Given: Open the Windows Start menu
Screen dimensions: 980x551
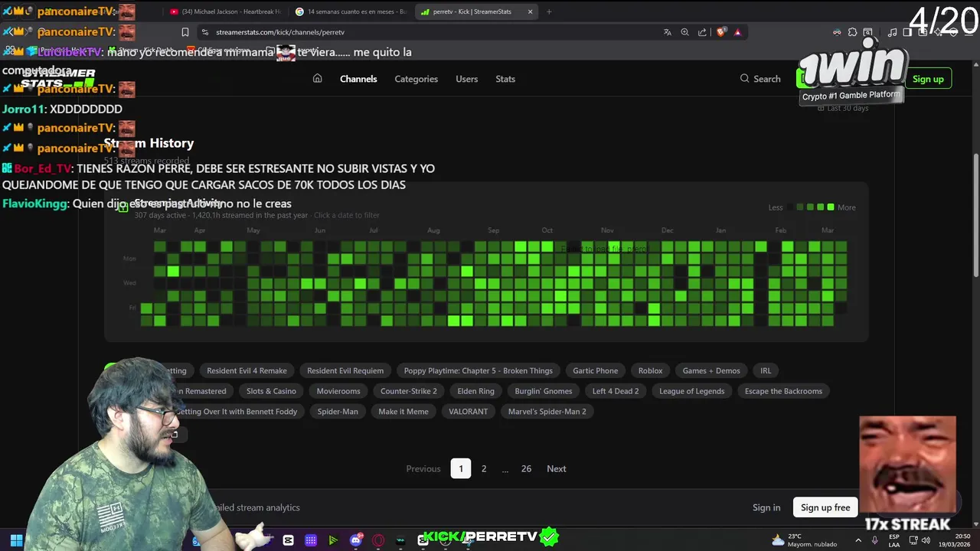Looking at the screenshot, I should [x=16, y=540].
